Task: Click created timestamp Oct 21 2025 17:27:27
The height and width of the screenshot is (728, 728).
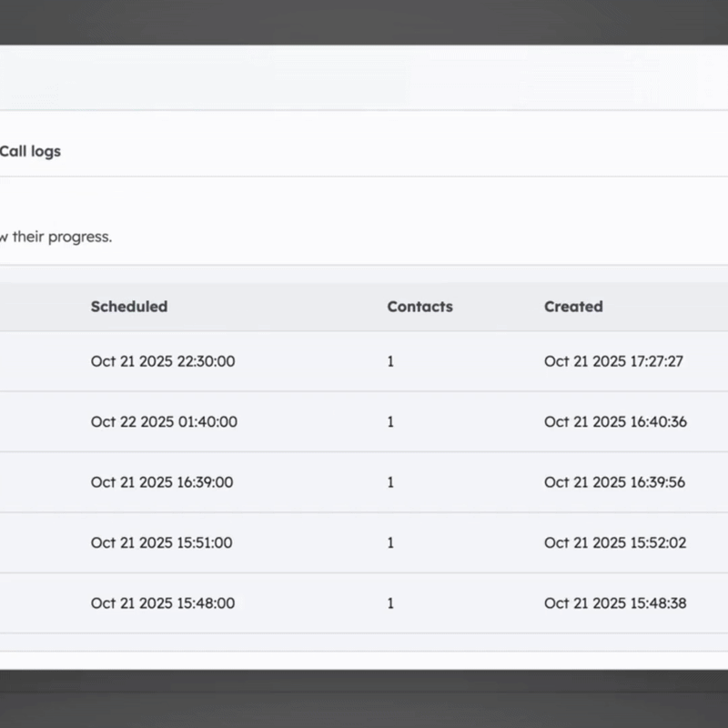Action: 614,361
